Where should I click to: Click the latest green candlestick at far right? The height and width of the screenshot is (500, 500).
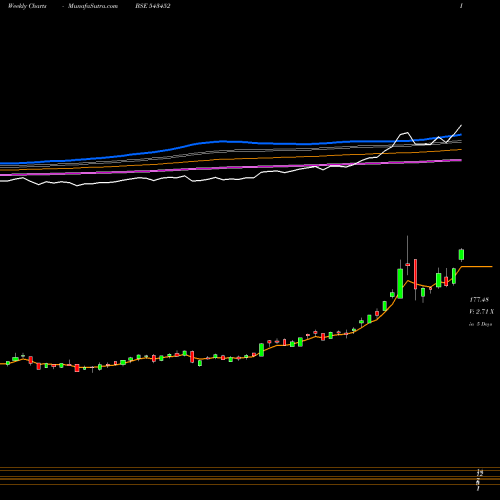pos(462,255)
